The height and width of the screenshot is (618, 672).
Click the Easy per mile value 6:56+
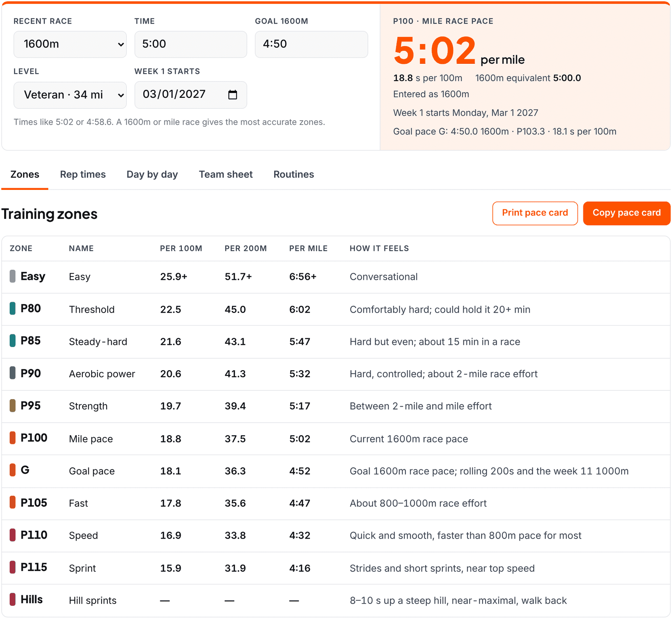(303, 277)
